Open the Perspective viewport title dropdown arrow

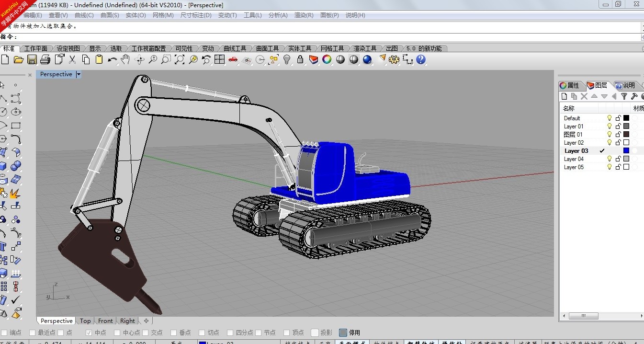[79, 74]
